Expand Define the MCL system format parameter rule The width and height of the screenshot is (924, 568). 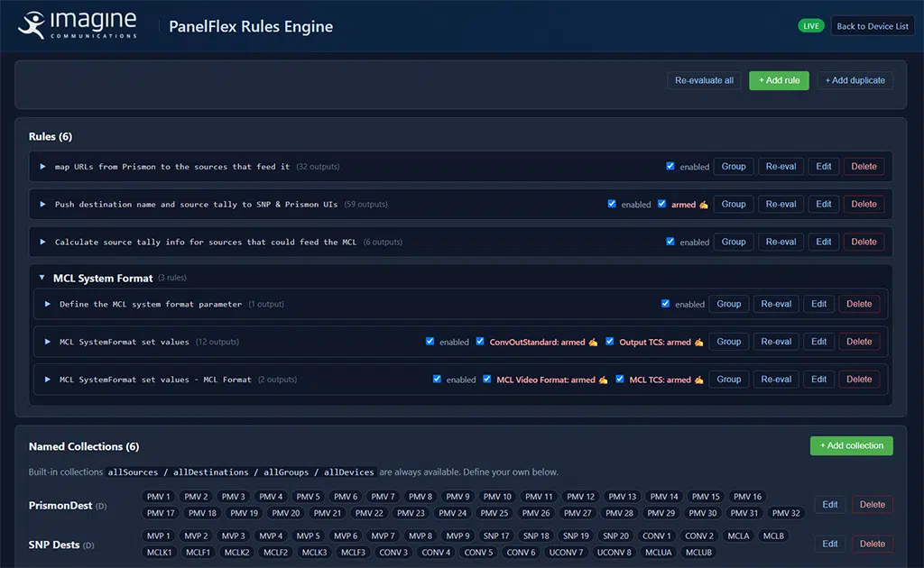47,305
